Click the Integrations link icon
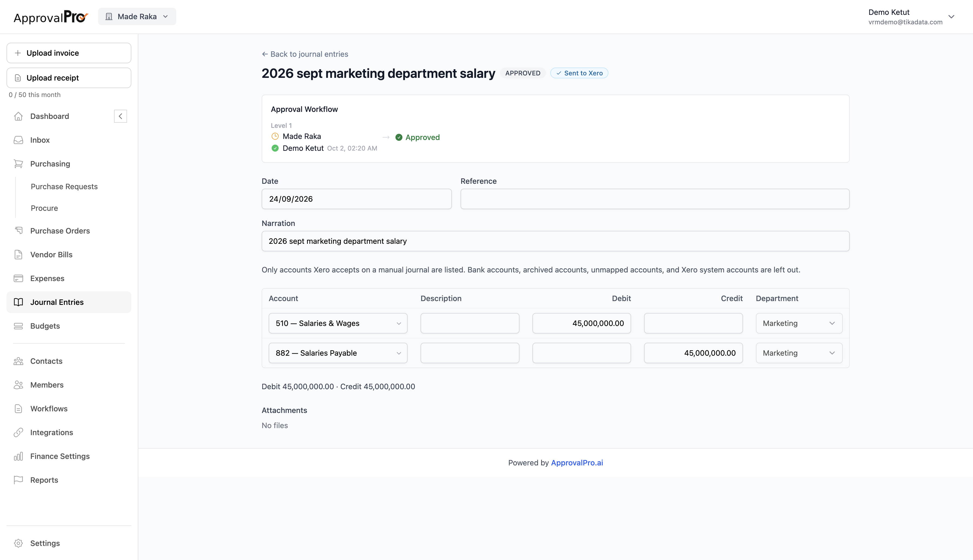 [18, 433]
